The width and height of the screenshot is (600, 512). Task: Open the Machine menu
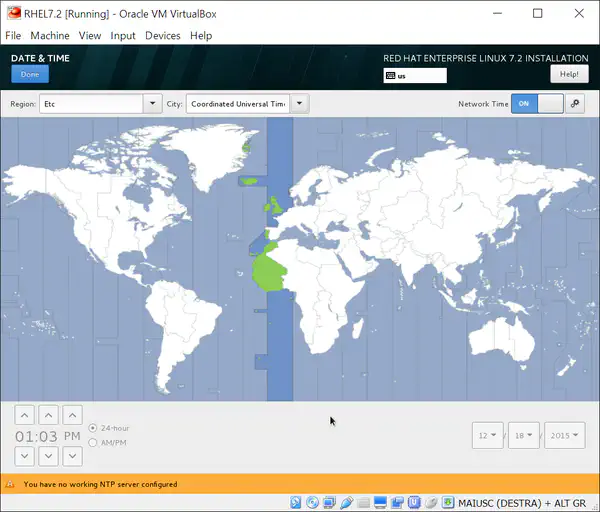49,35
